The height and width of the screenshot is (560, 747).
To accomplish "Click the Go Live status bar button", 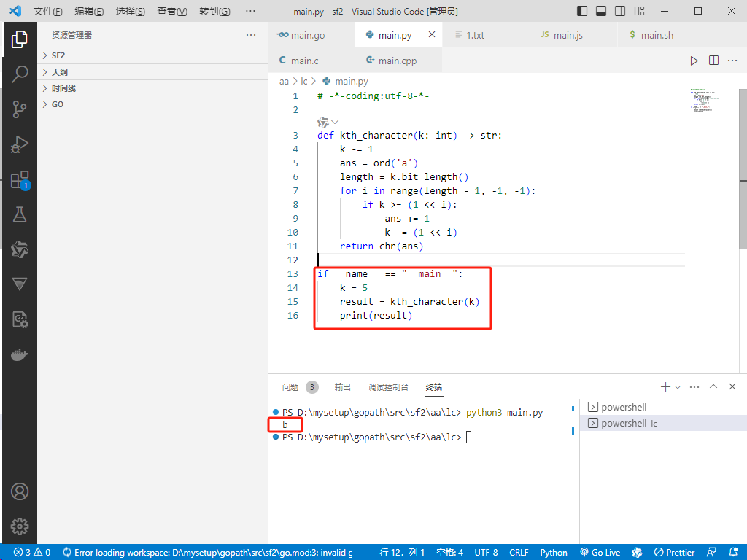I will pos(600,553).
